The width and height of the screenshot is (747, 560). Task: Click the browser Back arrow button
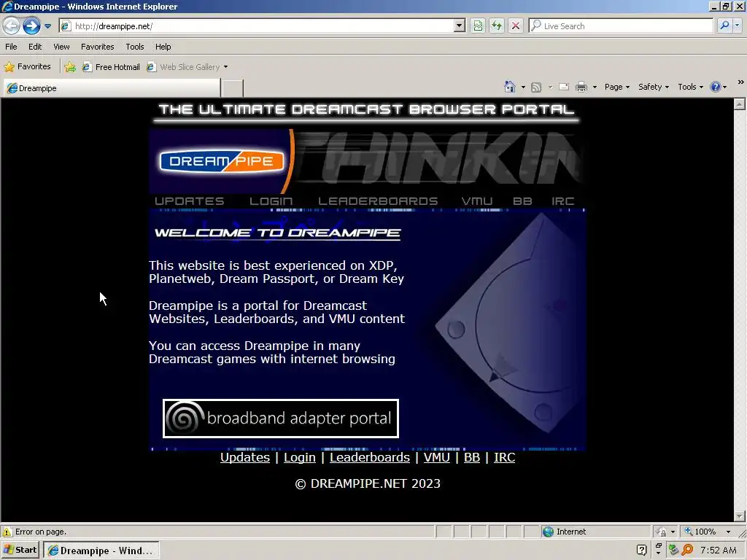click(x=12, y=26)
